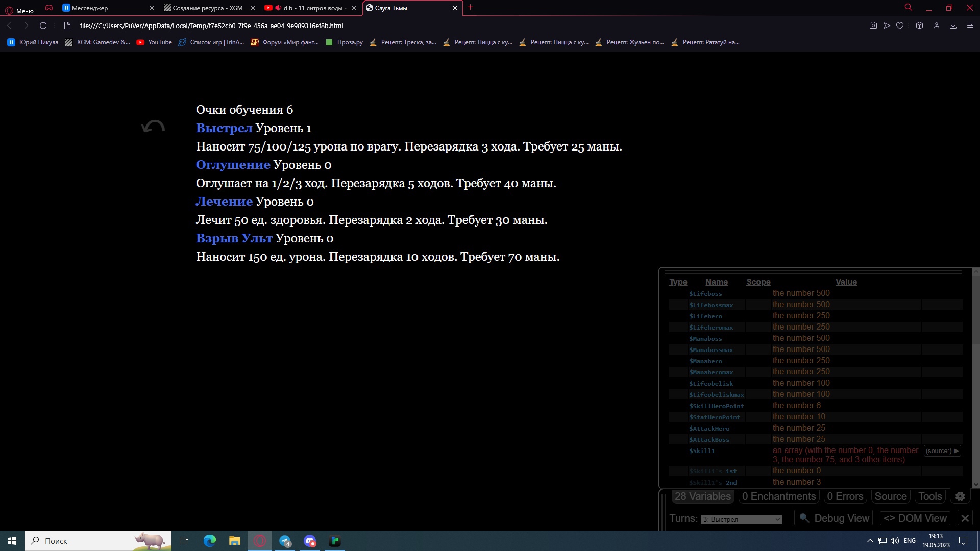Click the Лечение skill link
The width and height of the screenshot is (980, 551).
(x=224, y=202)
